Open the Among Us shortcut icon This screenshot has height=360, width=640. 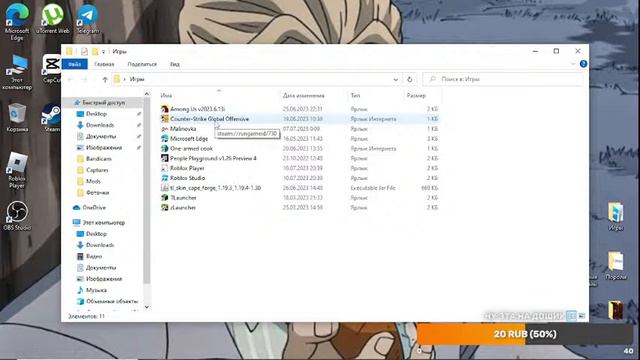point(164,109)
